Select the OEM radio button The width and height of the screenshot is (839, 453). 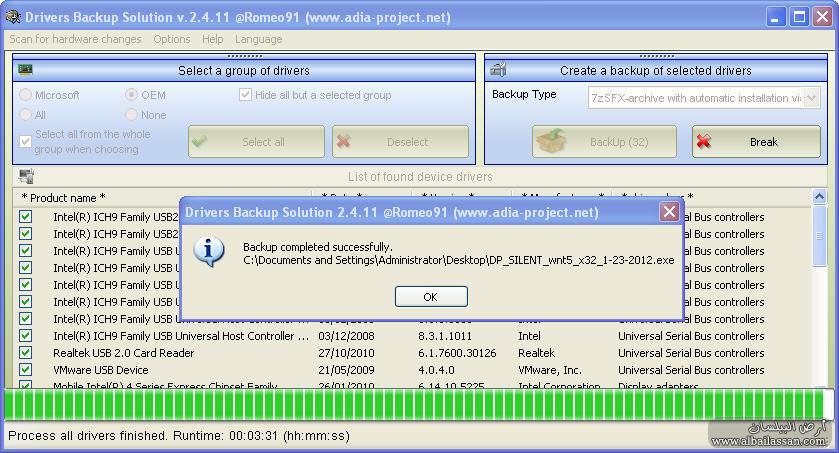[131, 95]
